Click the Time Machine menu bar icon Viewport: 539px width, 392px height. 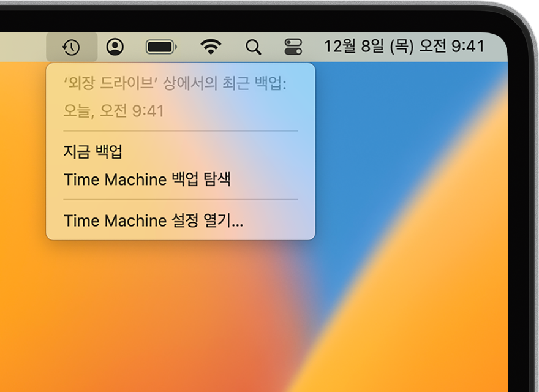(x=72, y=47)
